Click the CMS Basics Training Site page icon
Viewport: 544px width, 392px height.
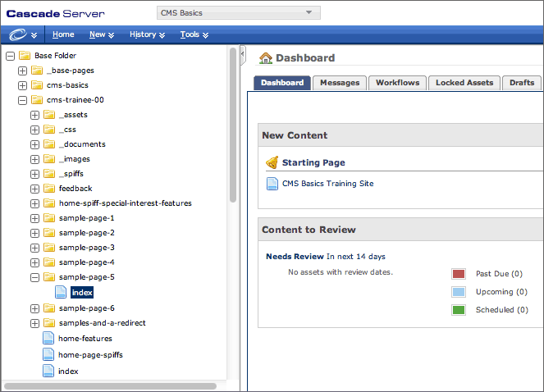click(x=272, y=184)
